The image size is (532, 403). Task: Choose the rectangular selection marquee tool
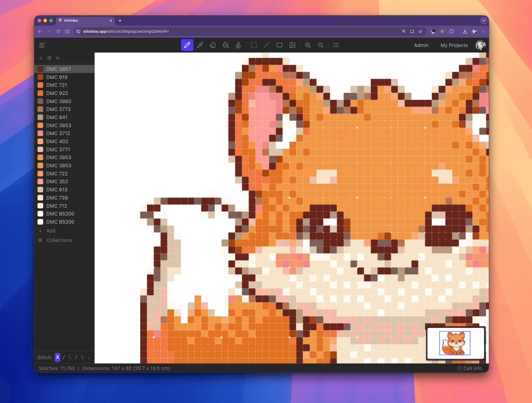click(254, 45)
